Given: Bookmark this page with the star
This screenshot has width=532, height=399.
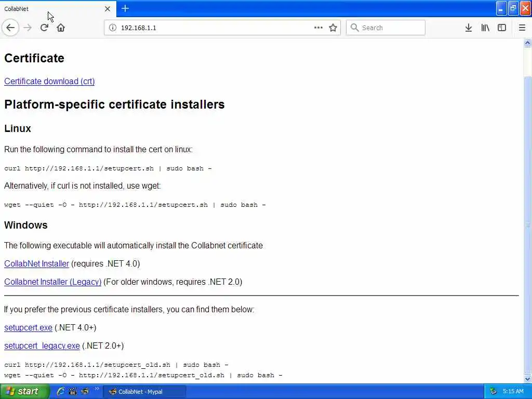Looking at the screenshot, I should click(333, 28).
